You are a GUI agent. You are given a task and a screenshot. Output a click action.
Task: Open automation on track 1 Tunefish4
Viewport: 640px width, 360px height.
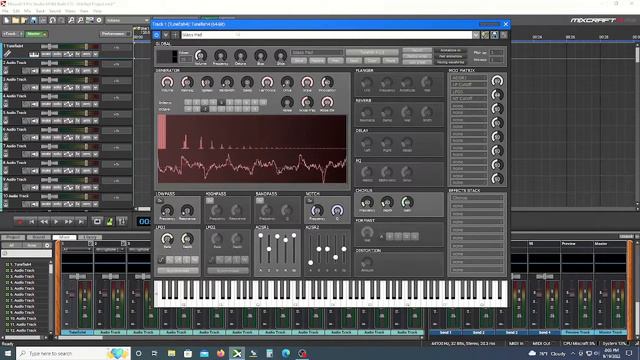(68, 54)
